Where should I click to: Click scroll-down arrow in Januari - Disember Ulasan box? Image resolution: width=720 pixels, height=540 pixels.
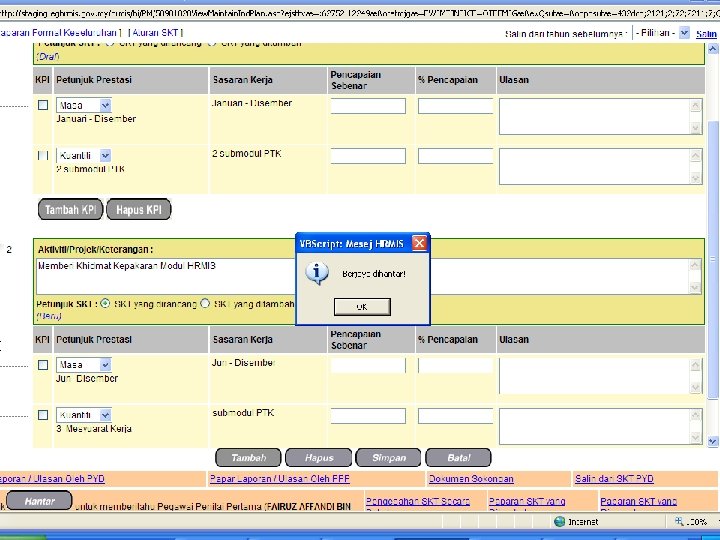click(696, 128)
